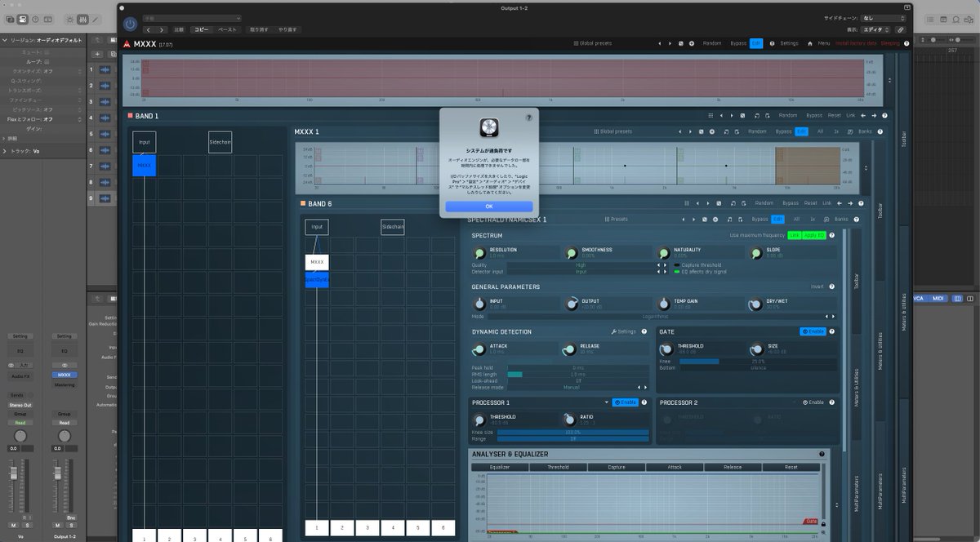The width and height of the screenshot is (980, 542).
Task: Open MXXX Menu item
Action: click(x=823, y=43)
